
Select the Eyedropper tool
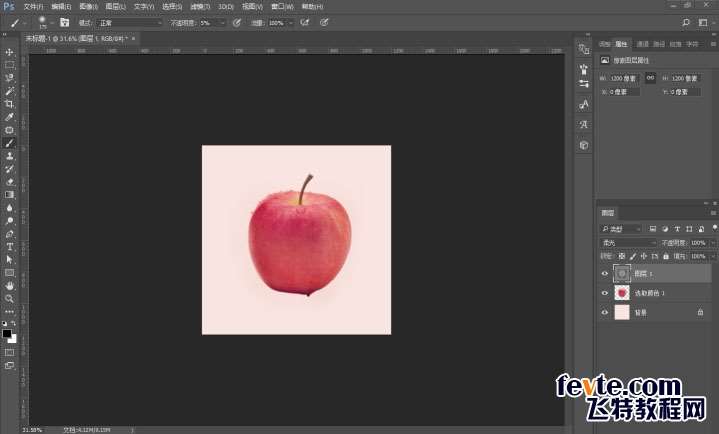(9, 117)
